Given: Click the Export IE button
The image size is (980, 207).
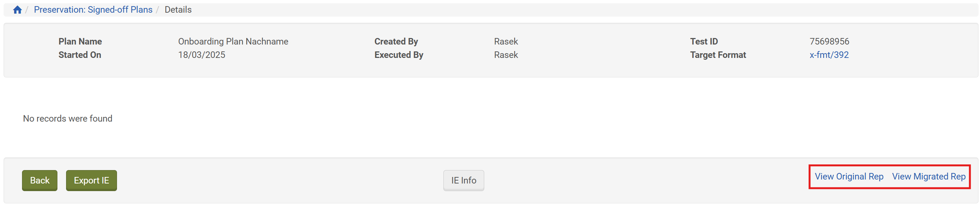Looking at the screenshot, I should (91, 180).
